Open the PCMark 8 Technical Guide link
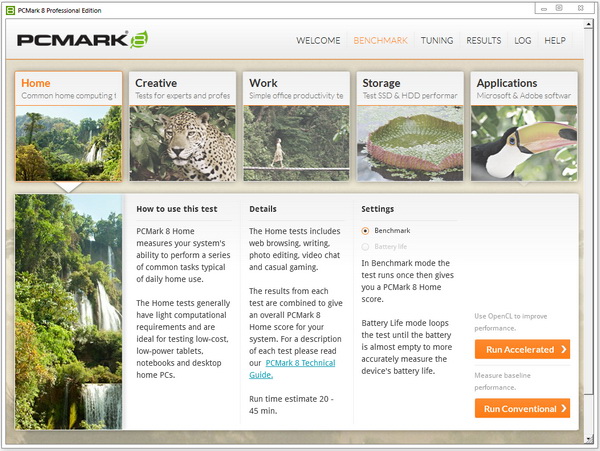The width and height of the screenshot is (600, 451). (x=292, y=369)
